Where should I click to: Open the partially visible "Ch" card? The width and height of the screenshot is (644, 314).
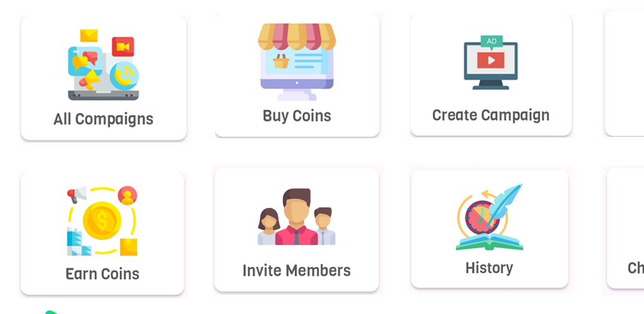[625, 228]
